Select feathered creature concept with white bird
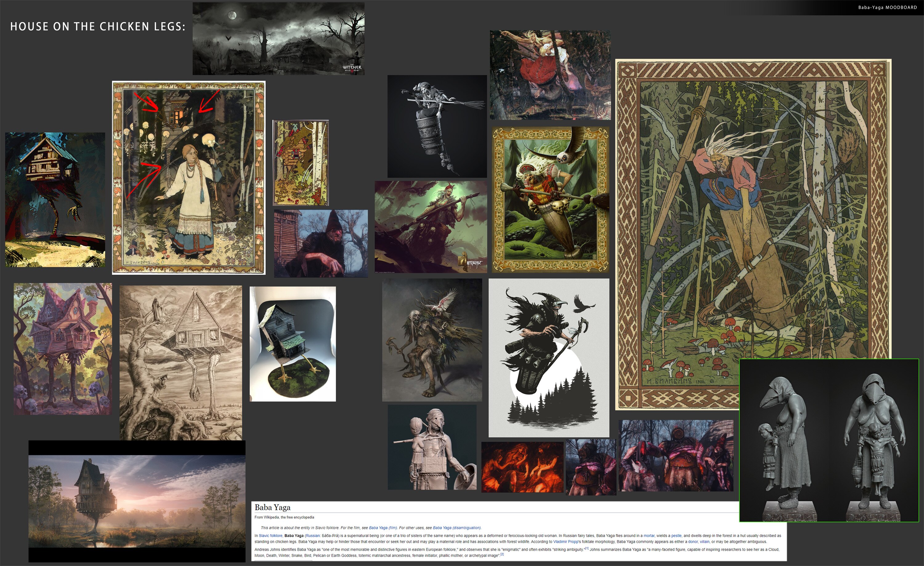The image size is (924, 566). [432, 340]
